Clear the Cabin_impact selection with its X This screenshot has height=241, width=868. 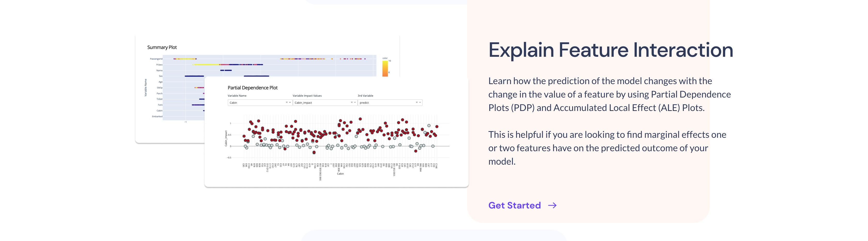click(x=351, y=102)
